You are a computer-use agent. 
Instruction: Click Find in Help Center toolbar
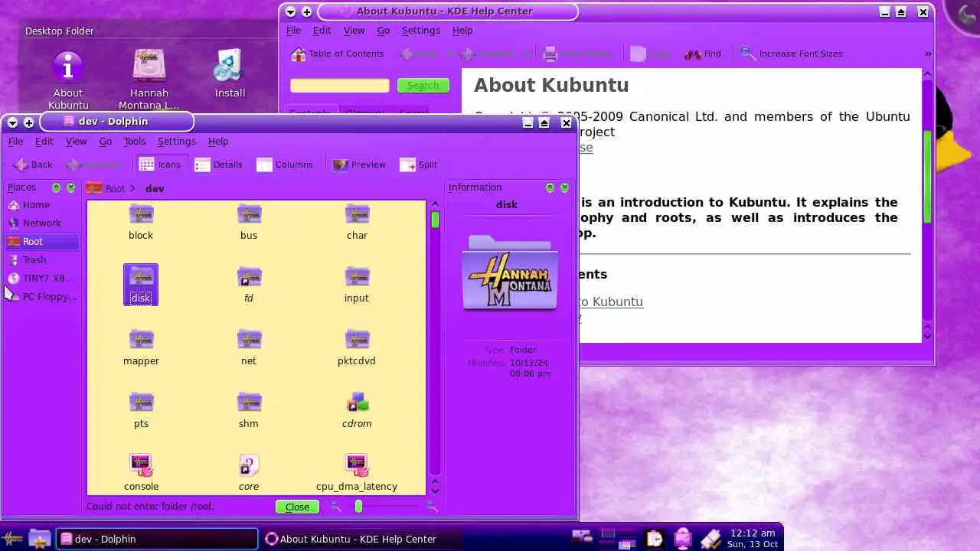(x=704, y=54)
